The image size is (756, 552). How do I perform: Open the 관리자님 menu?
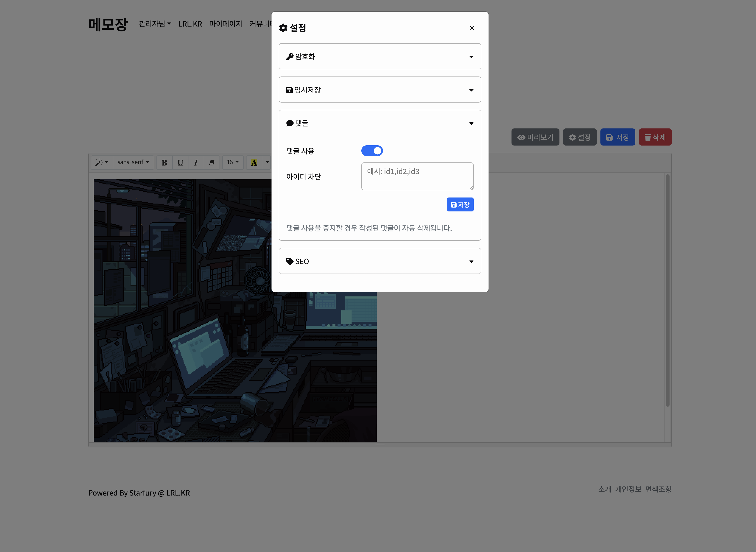coord(155,24)
